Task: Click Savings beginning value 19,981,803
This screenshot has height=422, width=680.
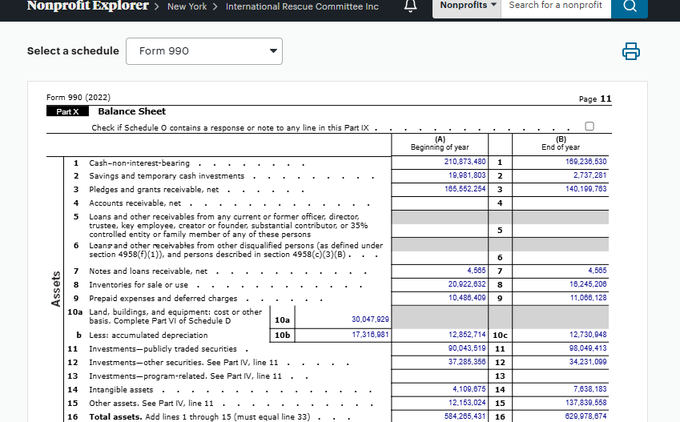Action: [x=467, y=175]
